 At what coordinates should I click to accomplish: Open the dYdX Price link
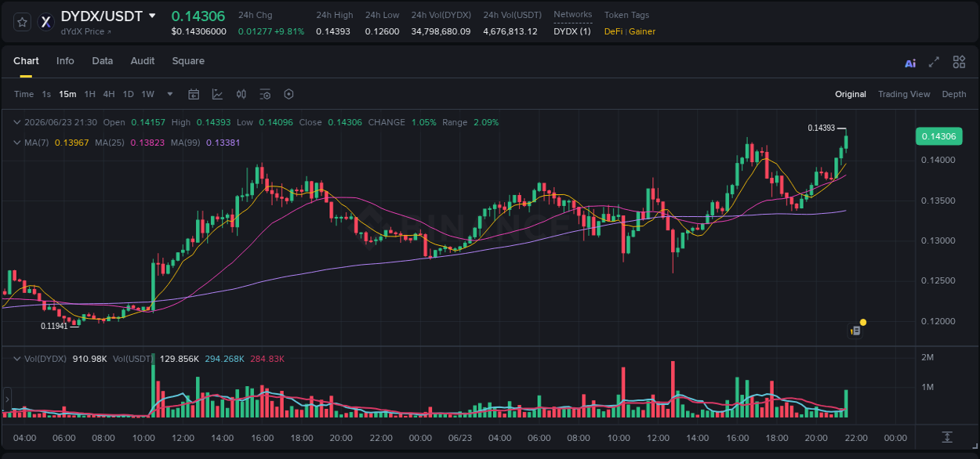tap(85, 31)
